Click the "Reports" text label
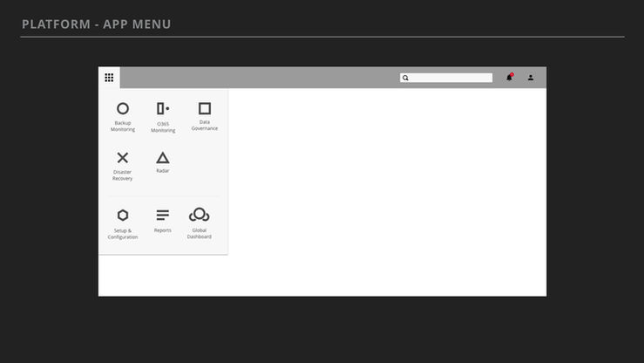Viewport: 644px width, 363px height. coord(163,230)
